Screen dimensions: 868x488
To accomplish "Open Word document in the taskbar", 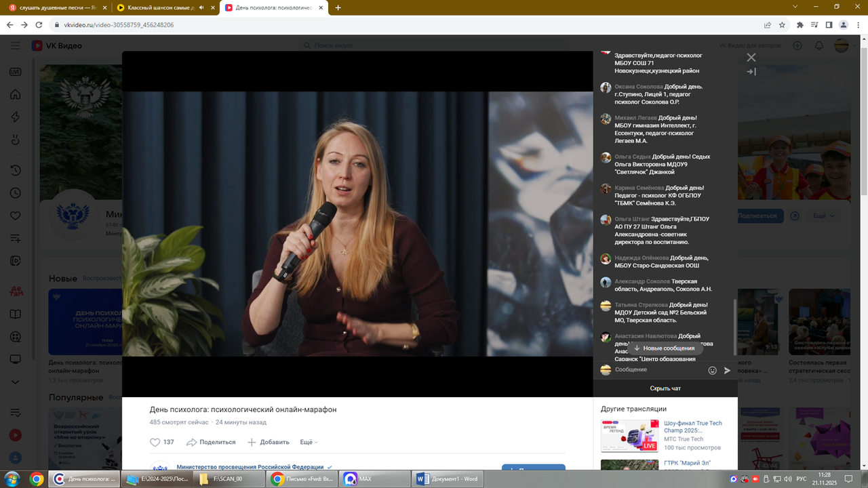I will [x=447, y=479].
